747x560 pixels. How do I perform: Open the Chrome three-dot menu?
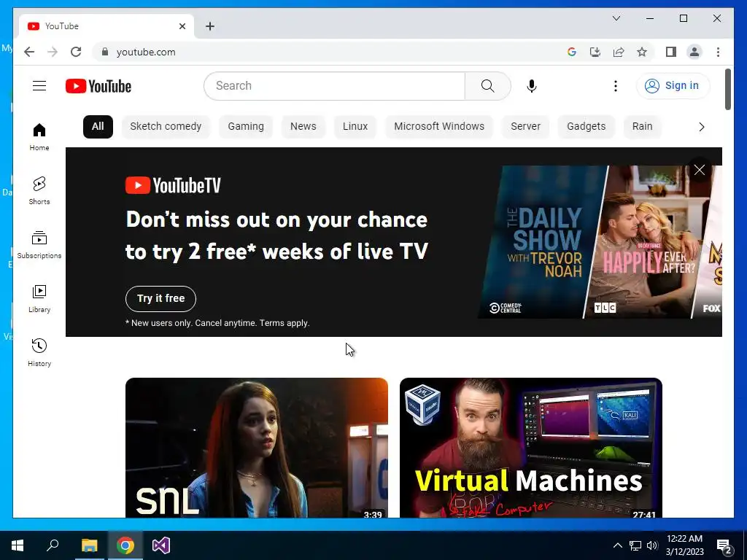pyautogui.click(x=718, y=52)
